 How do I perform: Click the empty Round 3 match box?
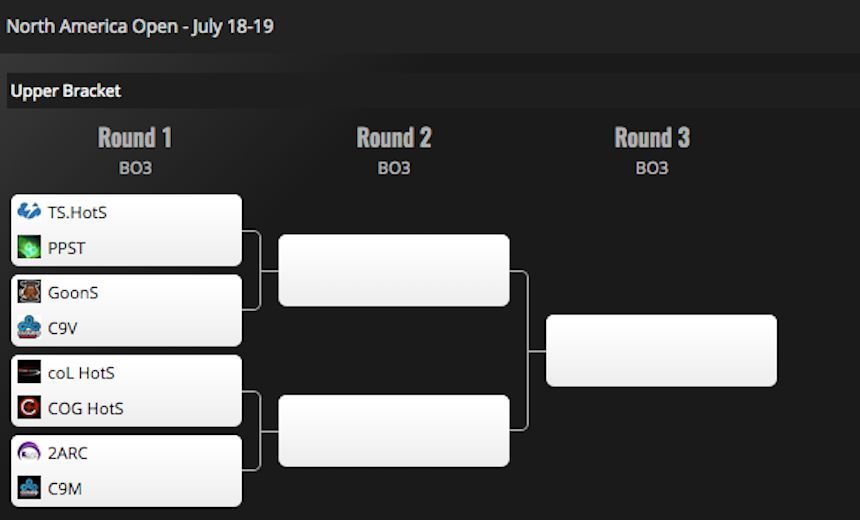click(661, 350)
